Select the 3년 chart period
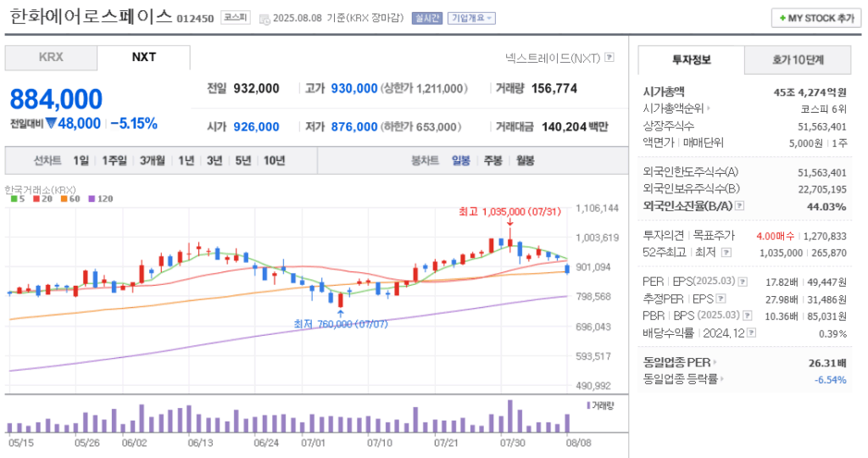868x458 pixels. 214,160
